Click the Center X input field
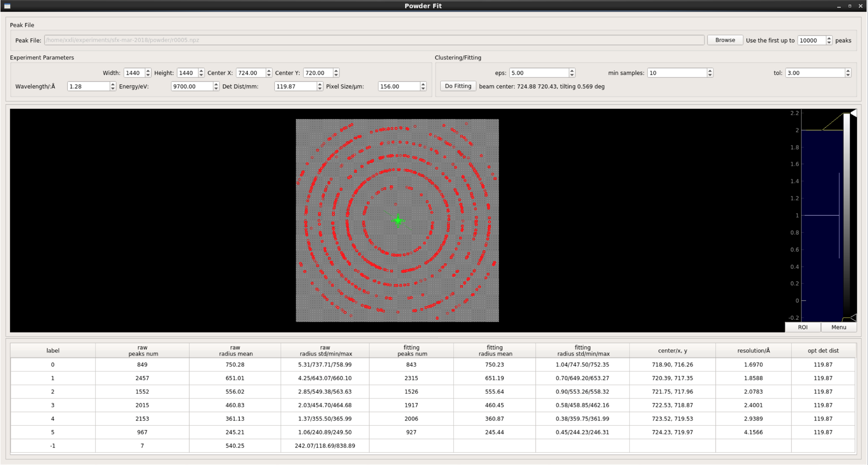 pos(251,73)
